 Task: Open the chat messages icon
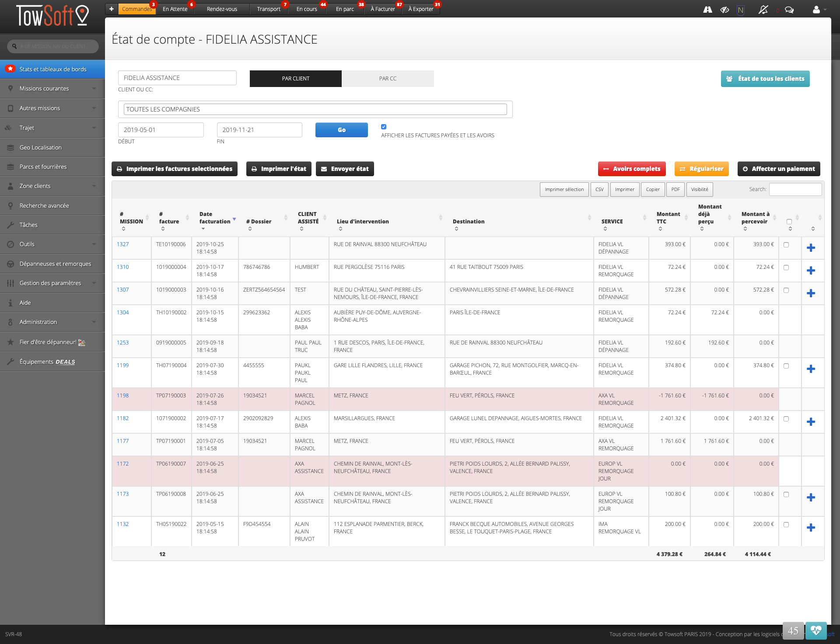(789, 10)
